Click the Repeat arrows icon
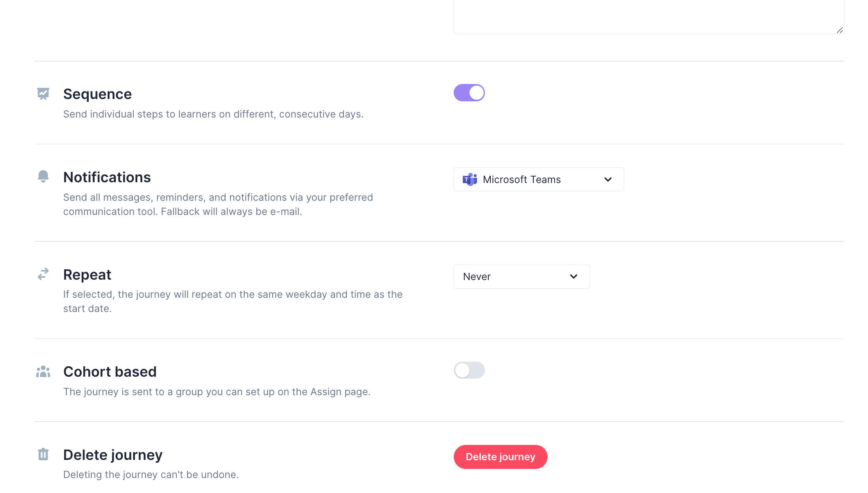Image resolution: width=868 pixels, height=493 pixels. [x=43, y=274]
